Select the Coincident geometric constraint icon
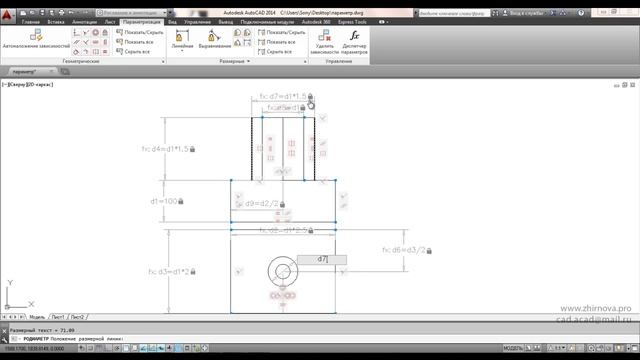 point(76,32)
